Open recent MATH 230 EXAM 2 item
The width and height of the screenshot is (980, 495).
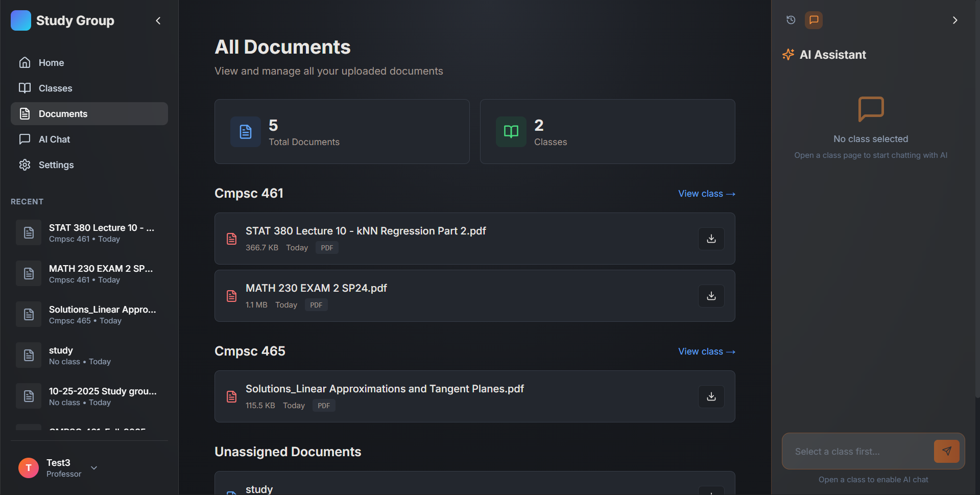click(x=89, y=274)
